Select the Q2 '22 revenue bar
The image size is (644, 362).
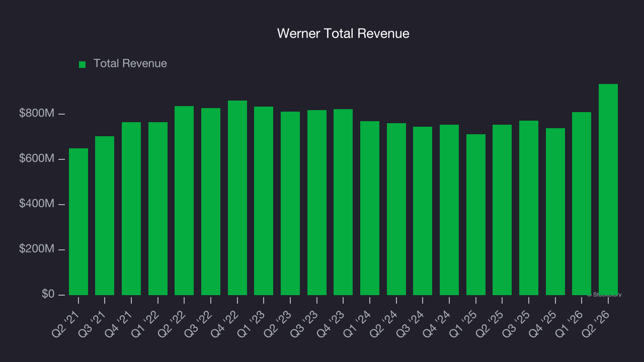[184, 201]
